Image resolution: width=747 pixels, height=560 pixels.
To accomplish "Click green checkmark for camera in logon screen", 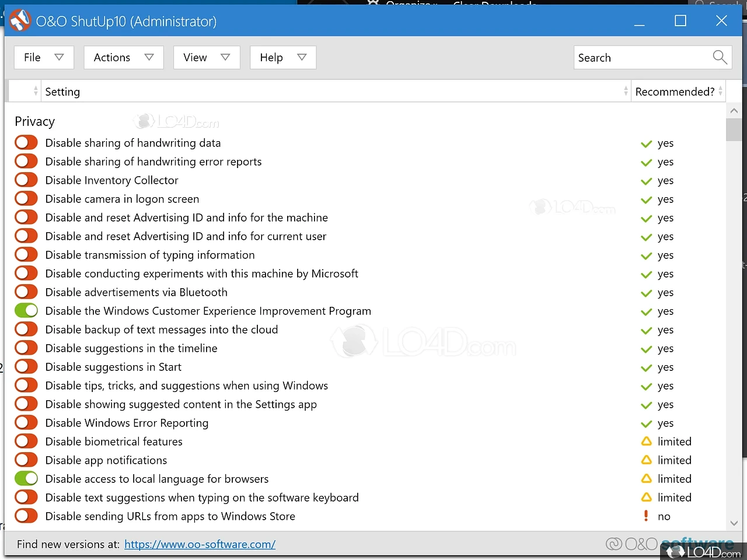I will (x=646, y=199).
